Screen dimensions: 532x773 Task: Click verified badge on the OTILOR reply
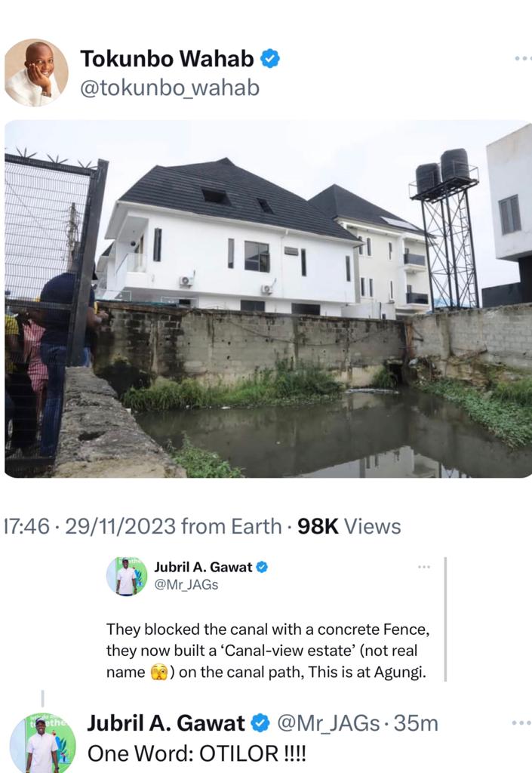(x=260, y=723)
